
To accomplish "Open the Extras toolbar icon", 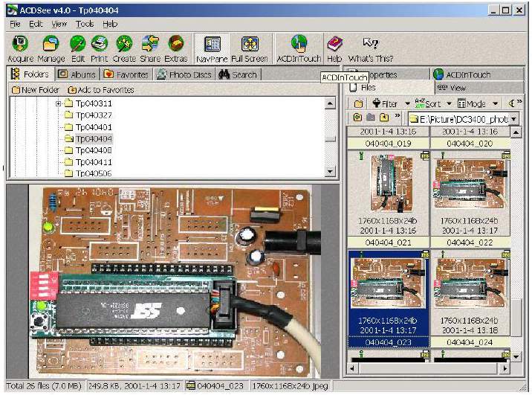I will pos(176,46).
